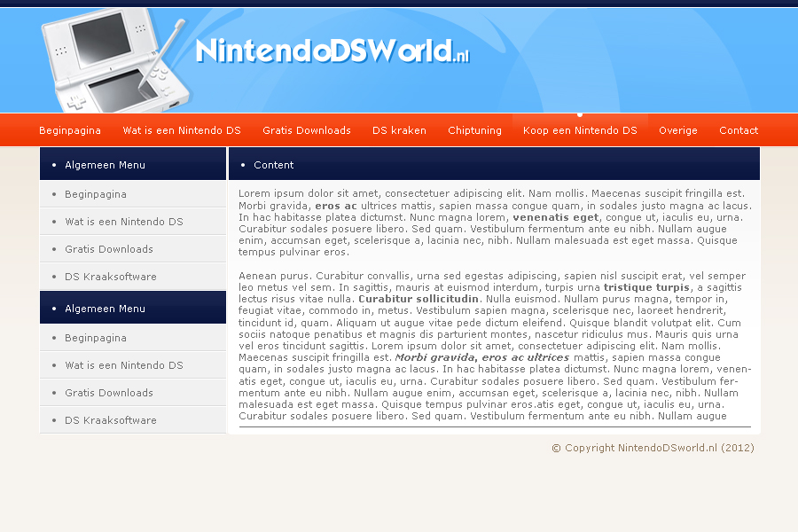The height and width of the screenshot is (532, 798).
Task: Click the bold words 'Curabitur sollicitudin'
Action: click(x=419, y=299)
